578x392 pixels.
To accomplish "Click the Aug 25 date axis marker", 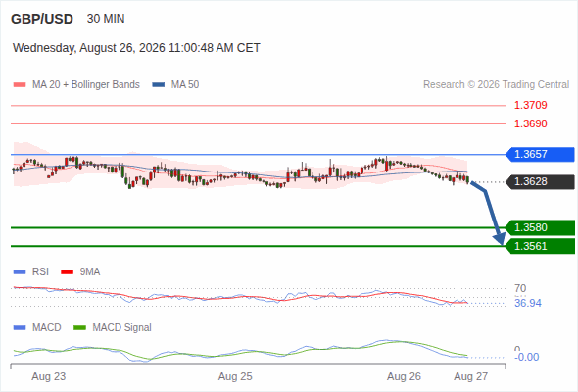I will pyautogui.click(x=235, y=376).
